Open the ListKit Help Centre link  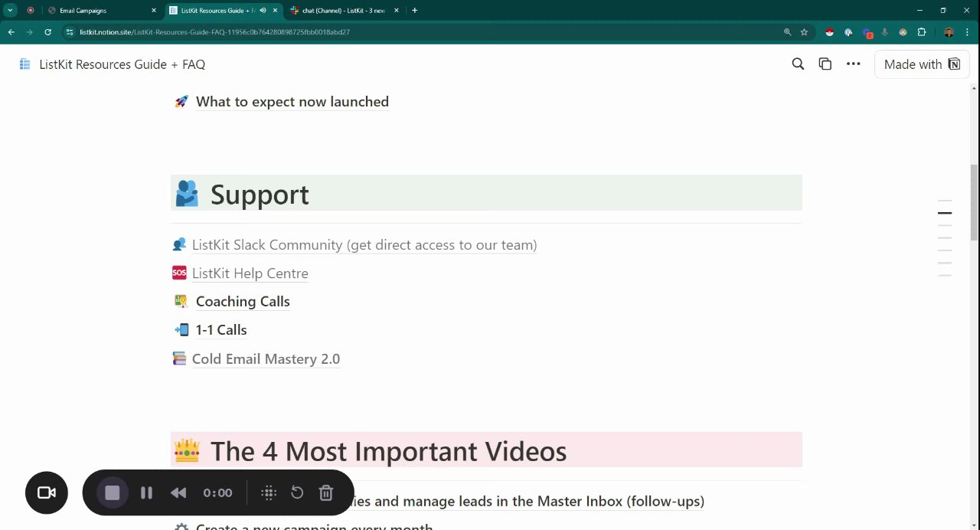tap(250, 273)
